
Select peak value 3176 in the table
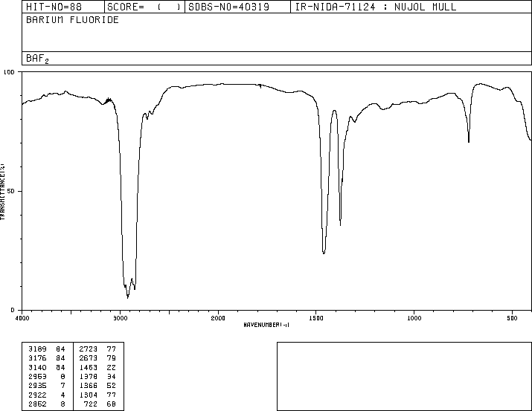pyautogui.click(x=37, y=358)
